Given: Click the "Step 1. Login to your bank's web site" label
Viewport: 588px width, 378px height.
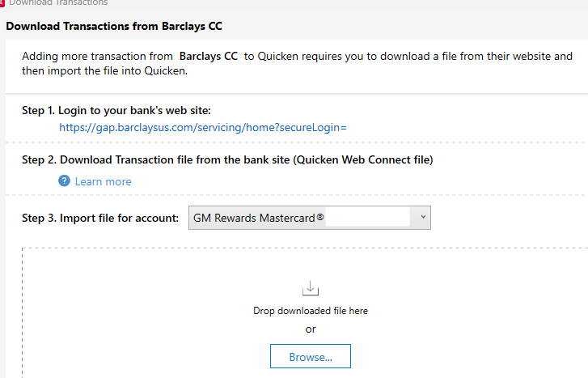Looking at the screenshot, I should [x=116, y=110].
